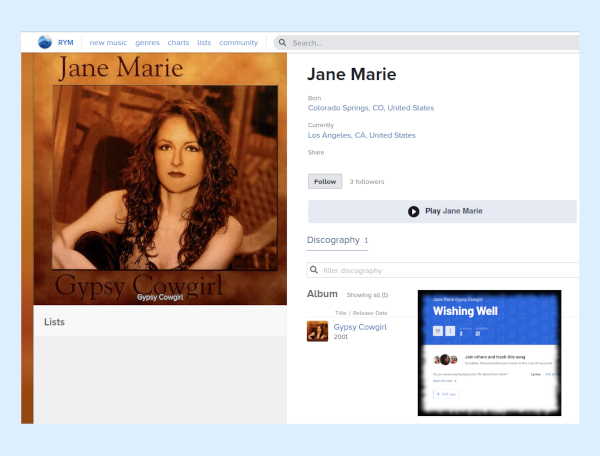Open the Gypsy Cowgirl album thumbnail
Screen dimensions: 600x456
click(317, 331)
